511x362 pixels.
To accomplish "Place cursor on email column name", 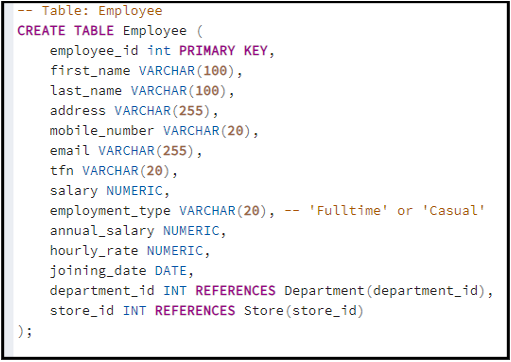I will [70, 151].
